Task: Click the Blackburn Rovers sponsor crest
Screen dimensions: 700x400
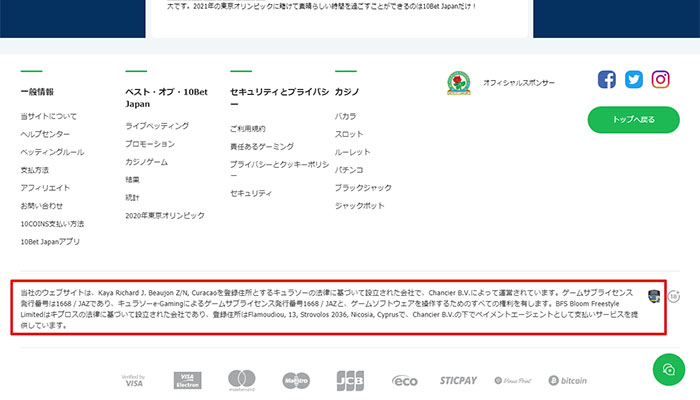Action: click(x=459, y=83)
